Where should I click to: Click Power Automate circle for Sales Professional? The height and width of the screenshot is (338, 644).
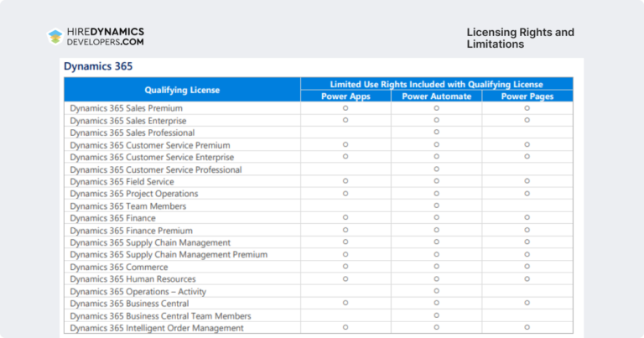click(437, 133)
